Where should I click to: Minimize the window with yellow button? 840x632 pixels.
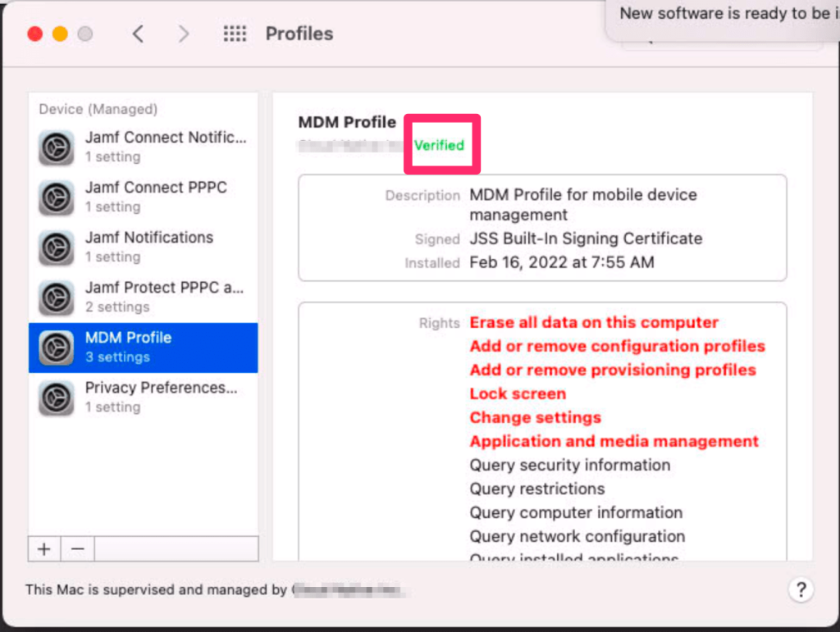(60, 34)
